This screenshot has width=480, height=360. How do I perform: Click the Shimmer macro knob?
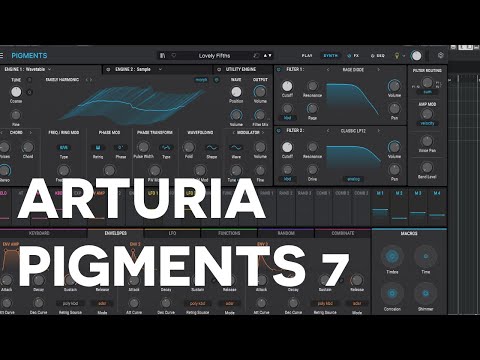click(x=425, y=293)
